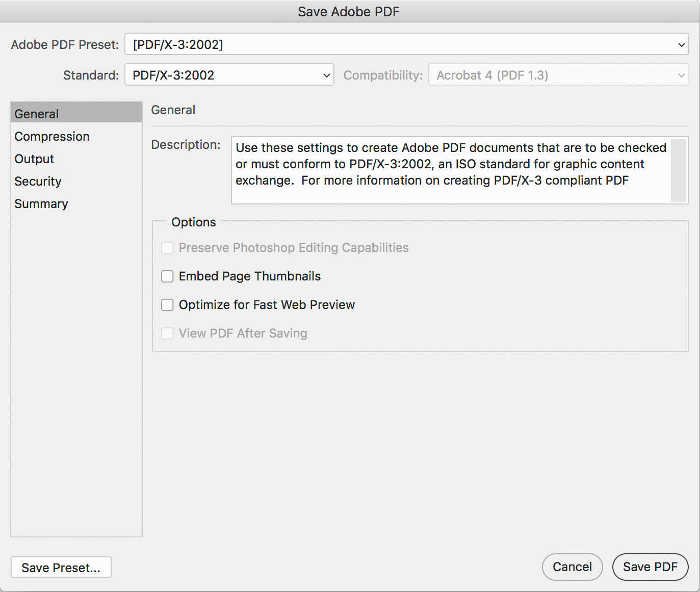The image size is (700, 592).
Task: Cancel the Save Adobe PDF dialog
Action: 572,567
